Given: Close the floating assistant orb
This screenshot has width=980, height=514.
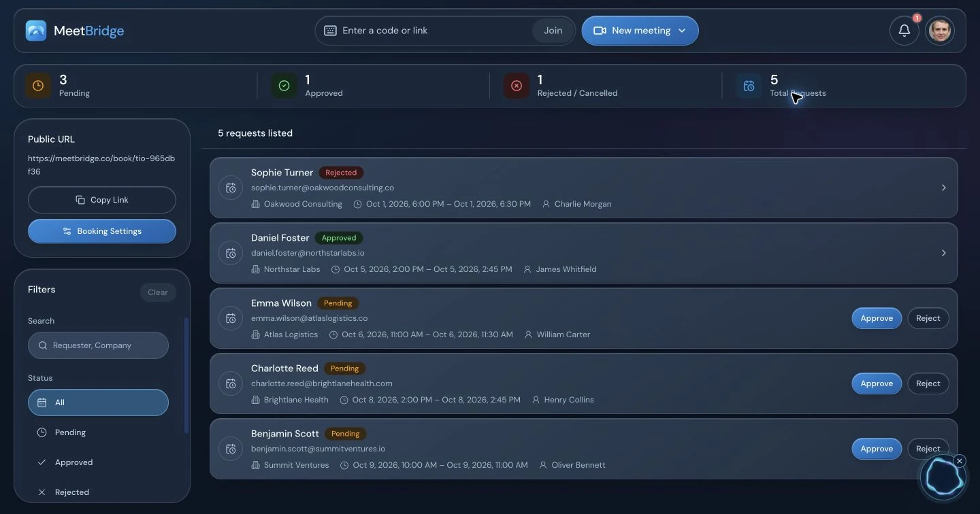Looking at the screenshot, I should point(960,461).
